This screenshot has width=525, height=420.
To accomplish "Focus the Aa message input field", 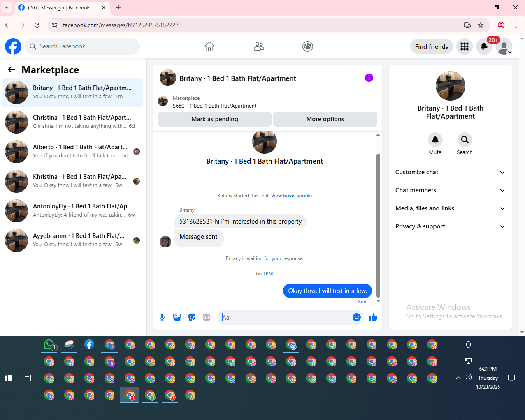I will pyautogui.click(x=285, y=317).
